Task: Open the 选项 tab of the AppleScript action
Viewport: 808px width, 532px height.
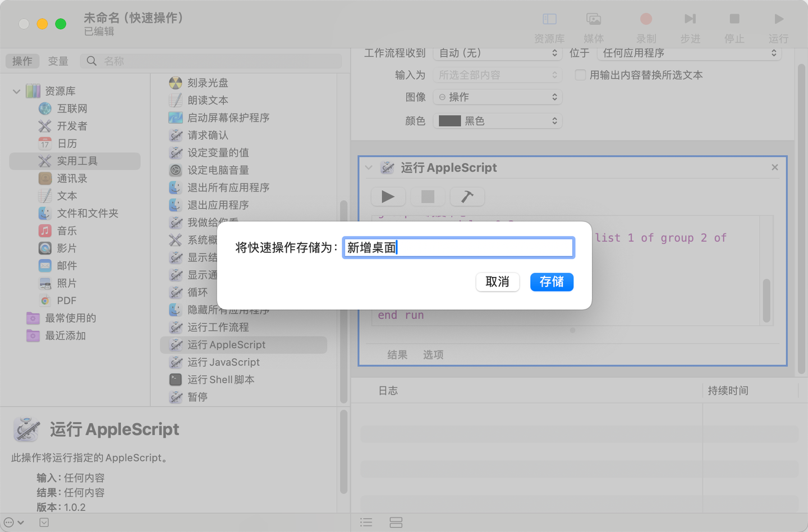Action: (x=433, y=355)
